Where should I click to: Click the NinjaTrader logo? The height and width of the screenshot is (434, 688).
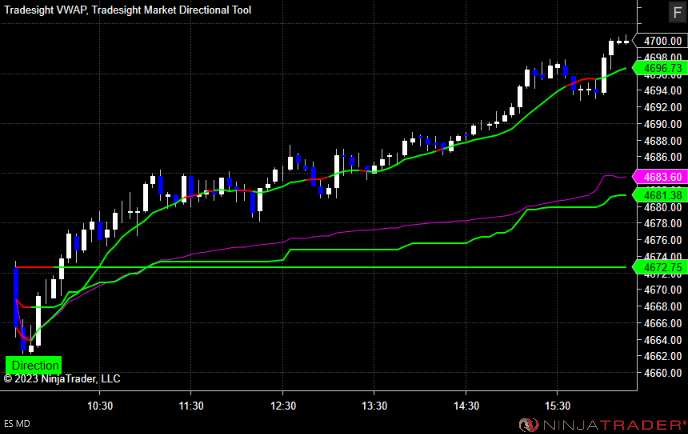(602, 424)
